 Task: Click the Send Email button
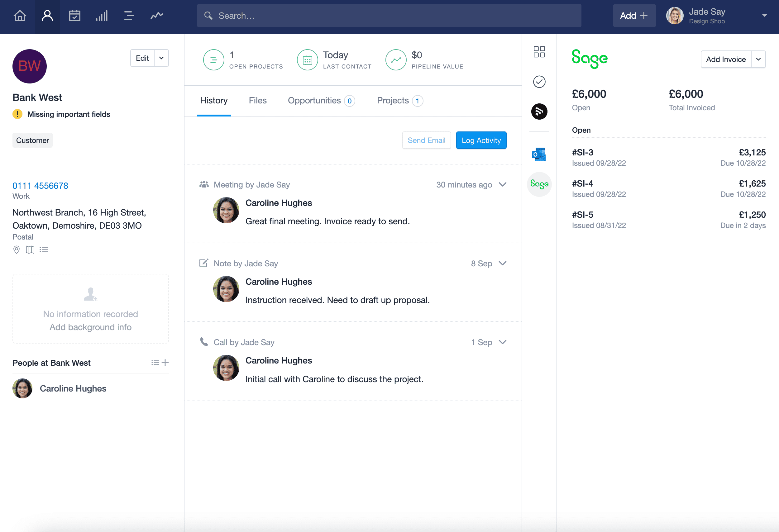[x=427, y=140]
